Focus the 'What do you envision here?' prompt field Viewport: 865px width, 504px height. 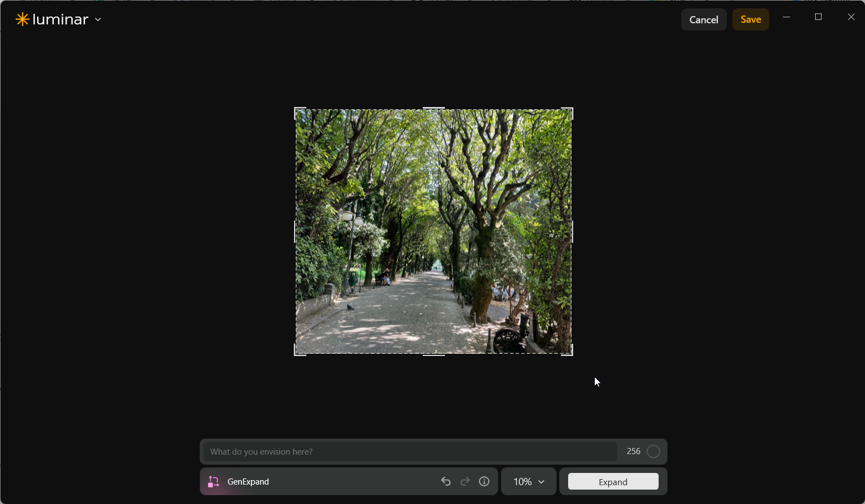(411, 451)
